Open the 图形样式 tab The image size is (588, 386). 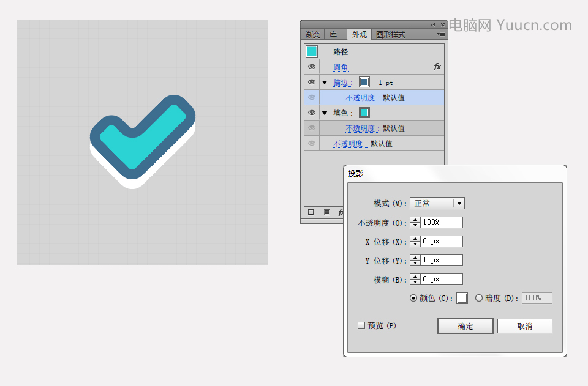coord(391,34)
